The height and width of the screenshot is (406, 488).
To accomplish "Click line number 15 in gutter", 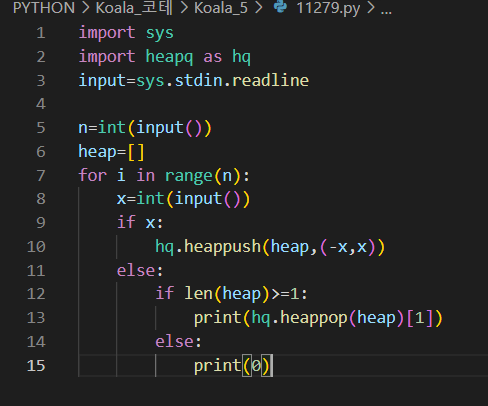I will (36, 366).
